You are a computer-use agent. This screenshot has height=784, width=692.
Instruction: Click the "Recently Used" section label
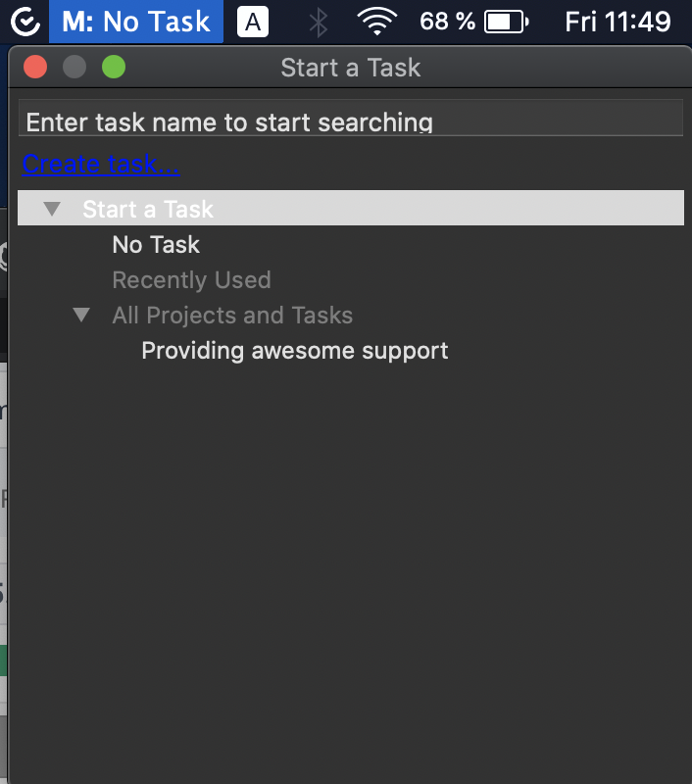coord(191,279)
